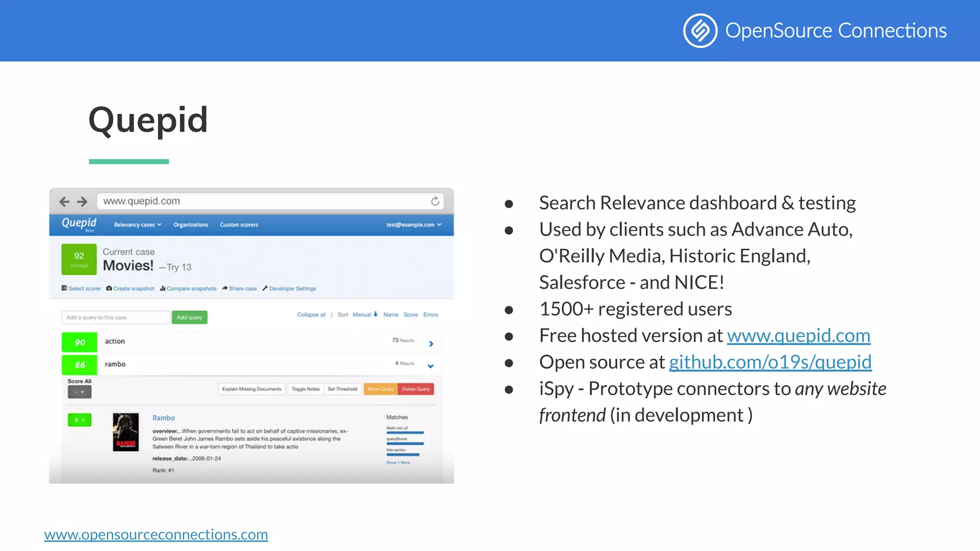Click Explain Missing Documents button

click(252, 389)
